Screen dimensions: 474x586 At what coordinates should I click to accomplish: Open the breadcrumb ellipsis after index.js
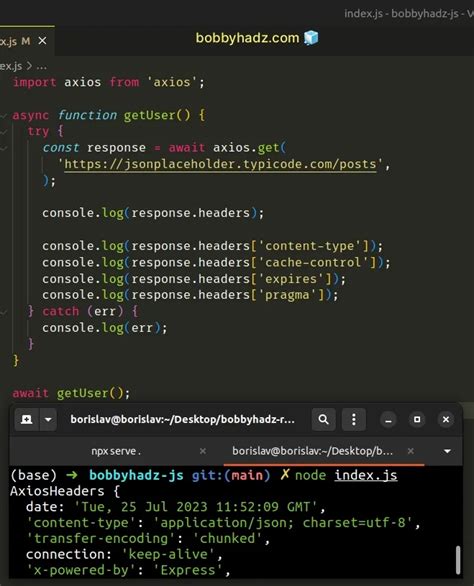click(x=42, y=67)
